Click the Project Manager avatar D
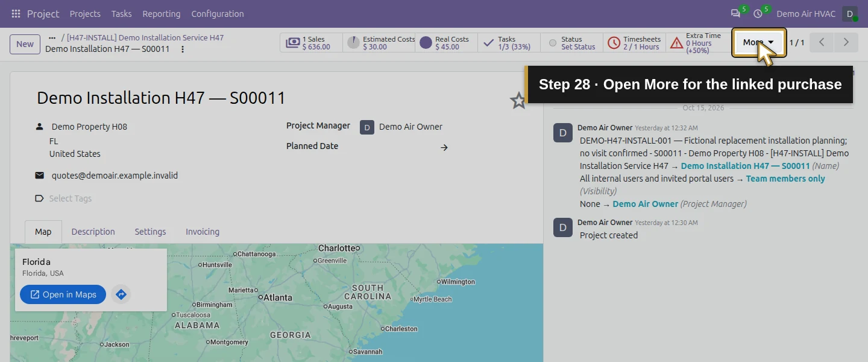The width and height of the screenshot is (868, 362). pyautogui.click(x=367, y=127)
